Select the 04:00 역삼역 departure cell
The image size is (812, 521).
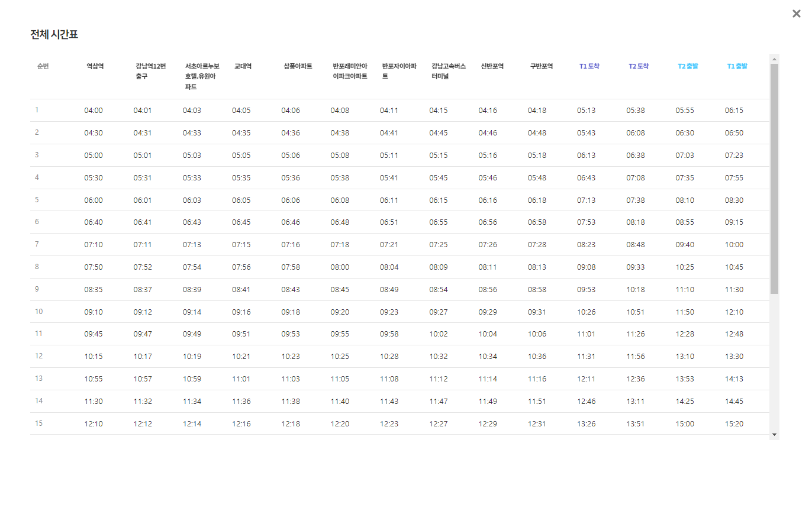click(x=94, y=111)
